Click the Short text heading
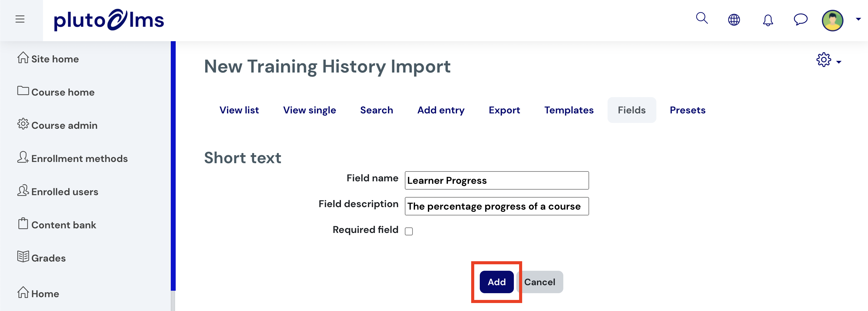The image size is (868, 311). click(x=243, y=158)
